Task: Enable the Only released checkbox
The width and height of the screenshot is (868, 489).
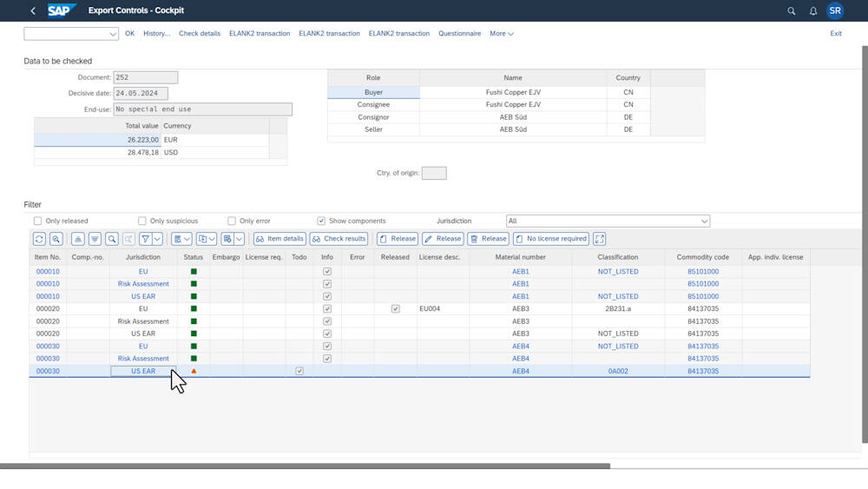Action: point(37,221)
